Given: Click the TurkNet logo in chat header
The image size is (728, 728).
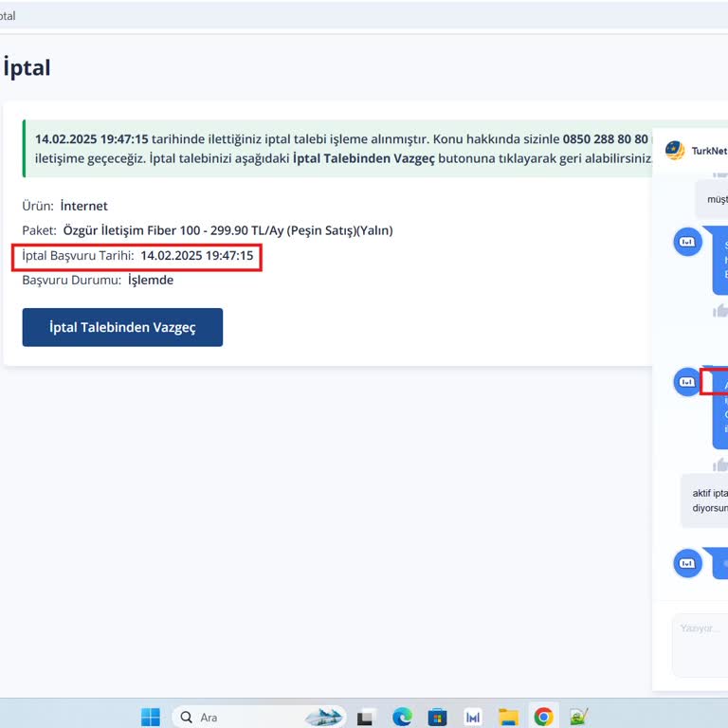Looking at the screenshot, I should click(x=675, y=151).
